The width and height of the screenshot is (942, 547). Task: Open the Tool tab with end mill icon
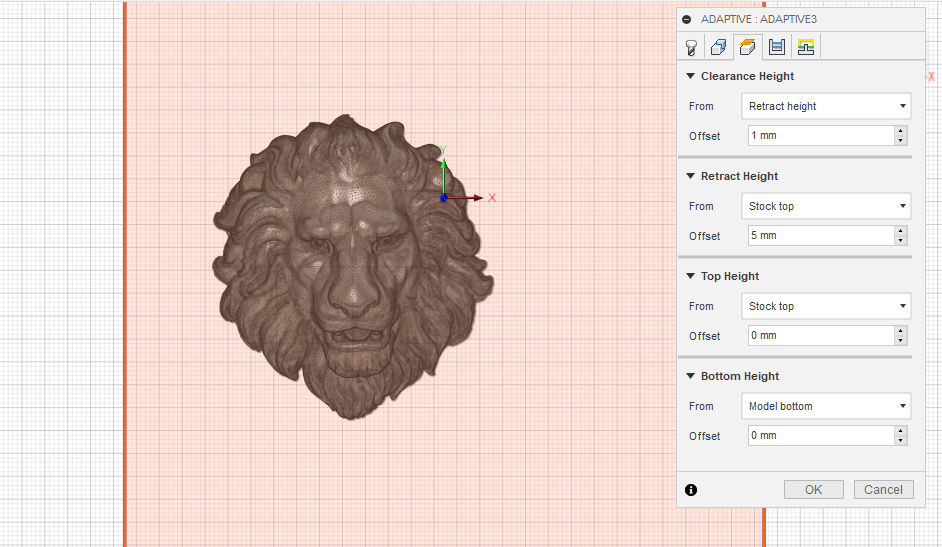[690, 47]
